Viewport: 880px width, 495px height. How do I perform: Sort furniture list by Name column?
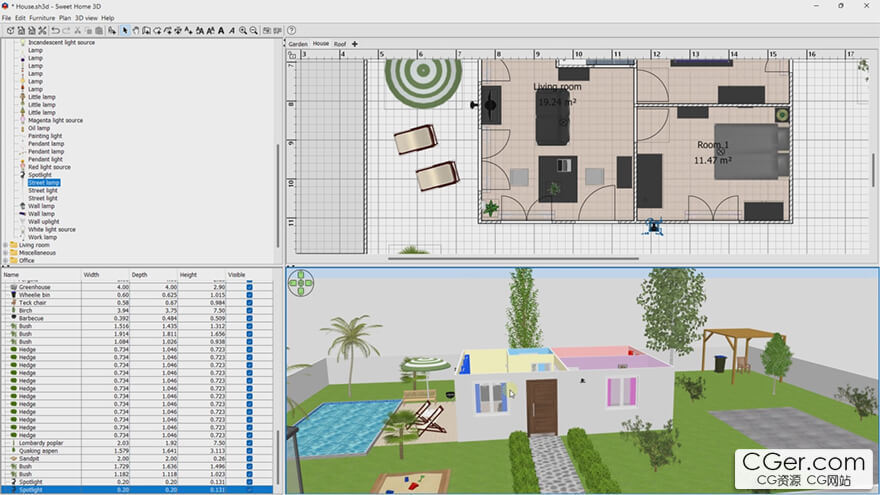pos(42,275)
